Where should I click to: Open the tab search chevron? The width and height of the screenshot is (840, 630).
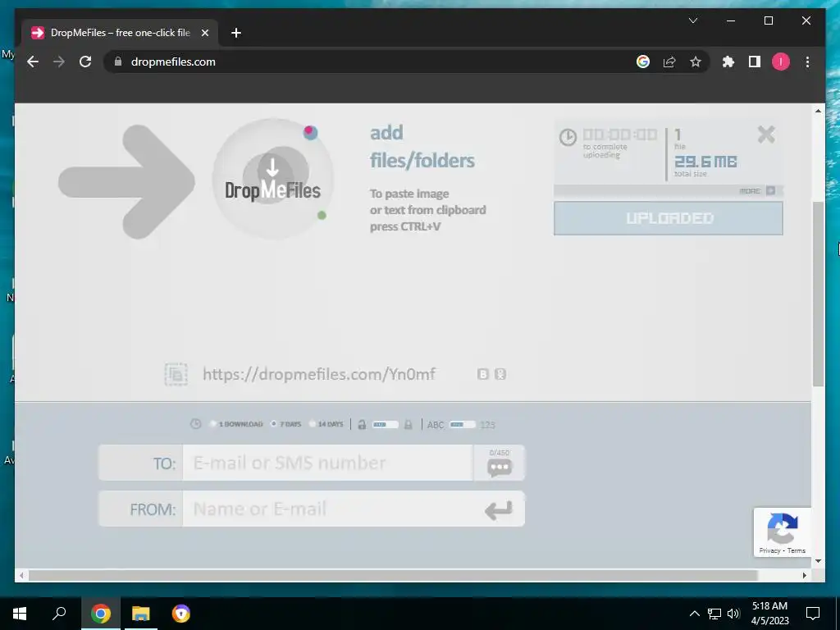tap(693, 21)
